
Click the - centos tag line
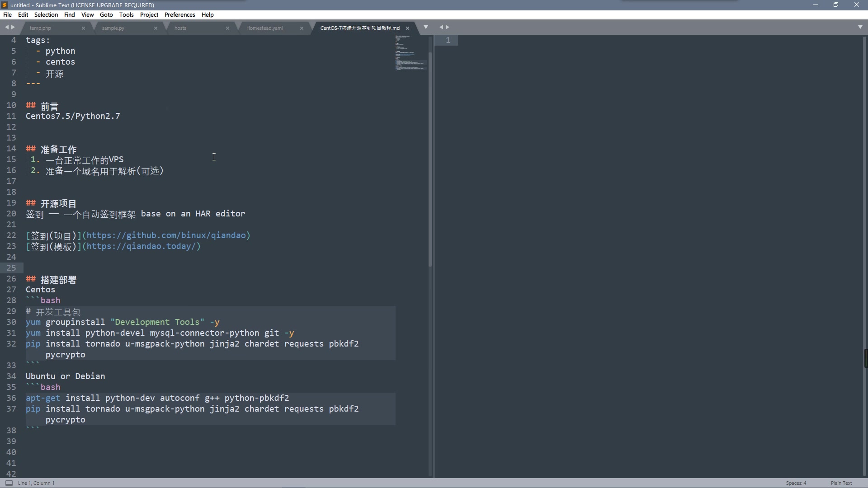pos(56,62)
